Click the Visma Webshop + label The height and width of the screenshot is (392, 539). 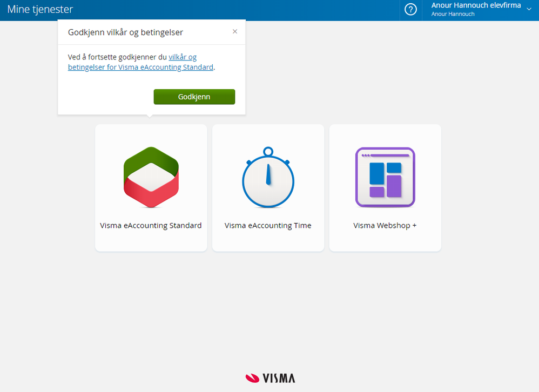pyautogui.click(x=385, y=225)
